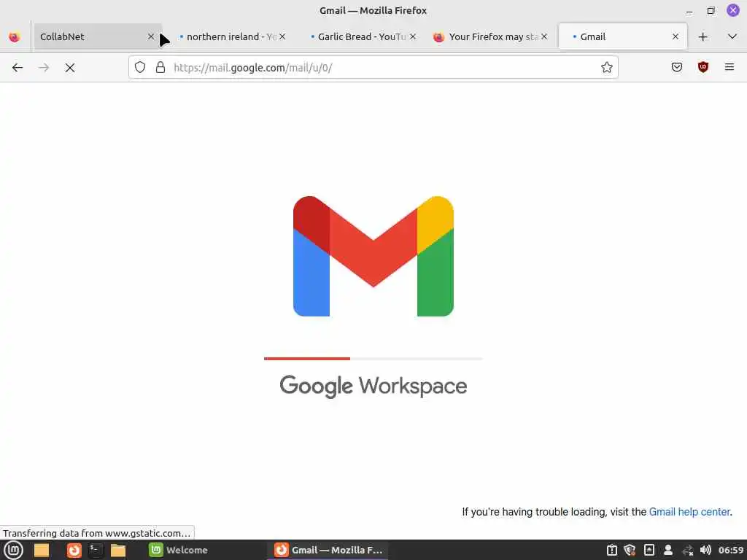Open the shield tray icon
This screenshot has height=560, width=747.
point(630,550)
